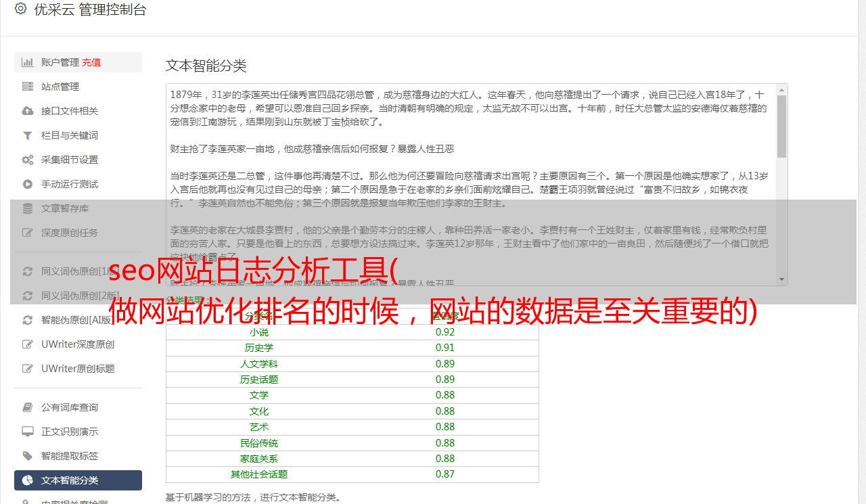This screenshot has width=866, height=504.
Task: Click the server icon beside 站点管理
Action: [28, 87]
